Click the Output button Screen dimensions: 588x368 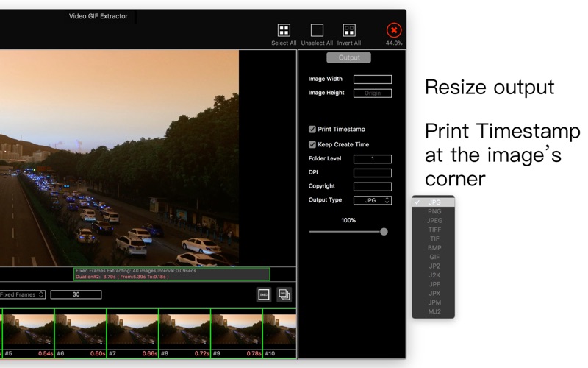(348, 57)
